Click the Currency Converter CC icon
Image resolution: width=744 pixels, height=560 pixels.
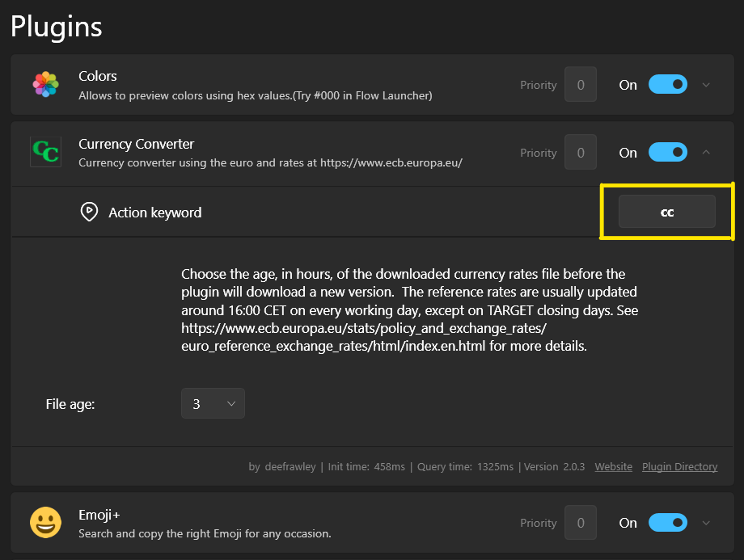45,152
